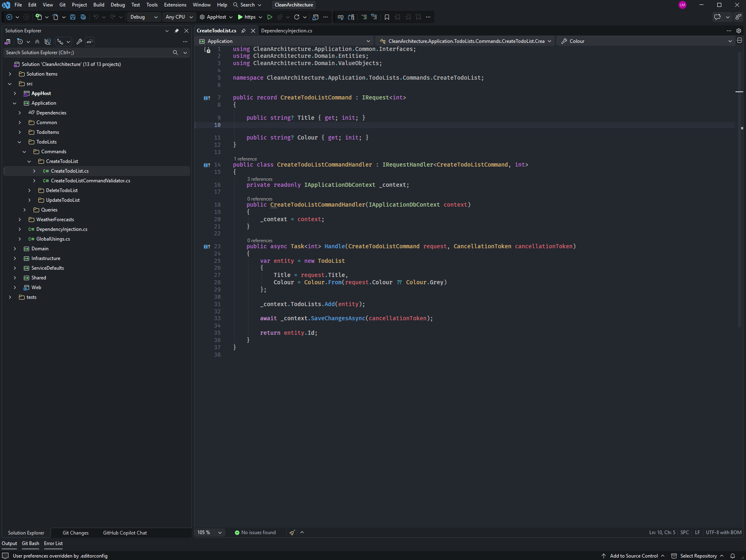Expand the WeatherForecasts folder
Image resolution: width=746 pixels, height=560 pixels.
click(x=20, y=220)
